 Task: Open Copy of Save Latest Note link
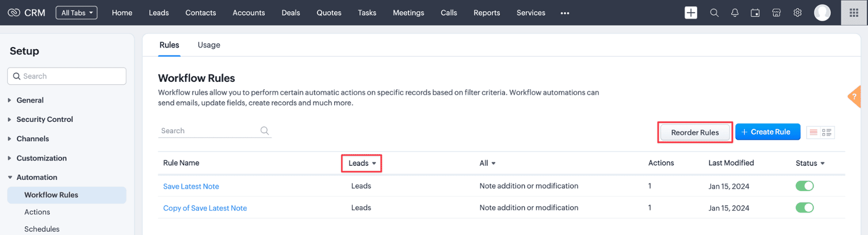coord(205,208)
